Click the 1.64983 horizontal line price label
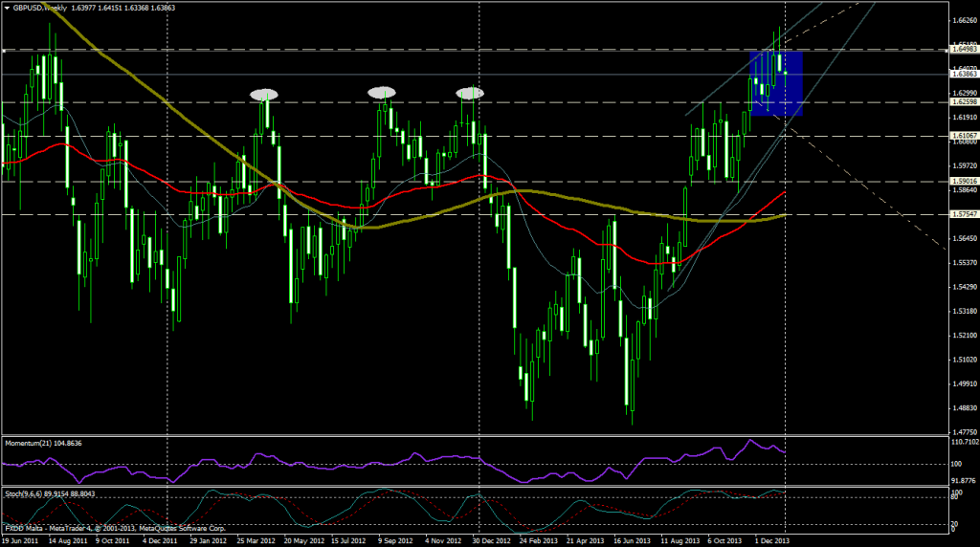This screenshot has height=547, width=980. click(962, 50)
